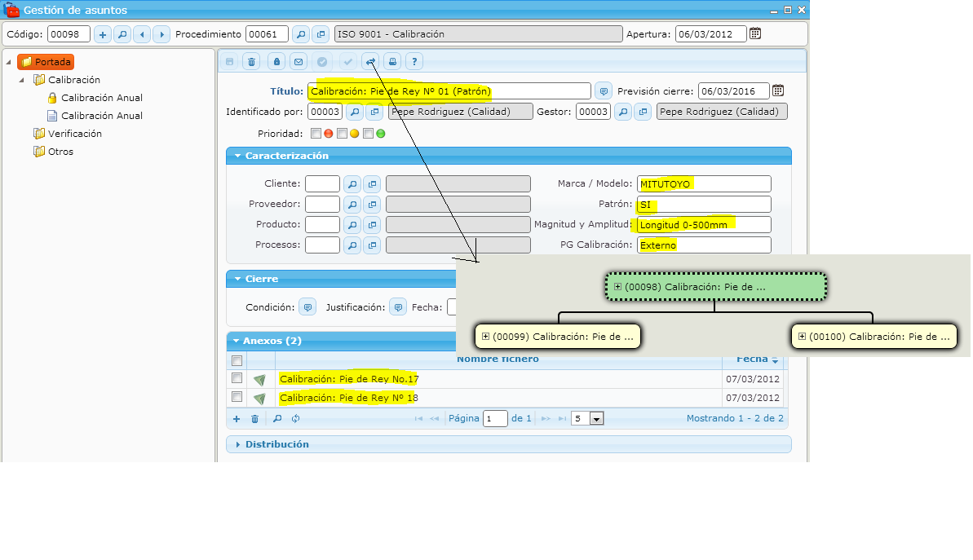
Task: Tick the red priority checkbox
Action: 316,134
